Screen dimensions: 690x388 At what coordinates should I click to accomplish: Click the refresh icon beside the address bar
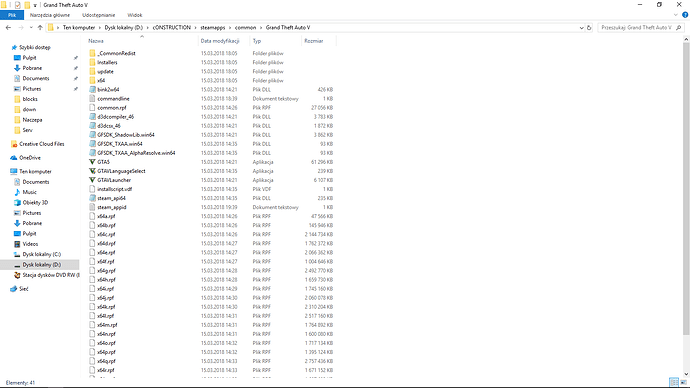click(589, 28)
